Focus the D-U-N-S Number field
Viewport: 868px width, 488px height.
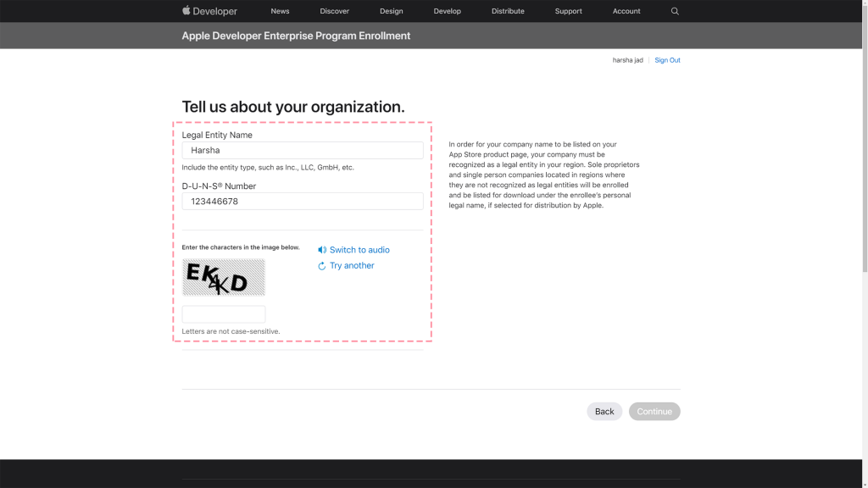303,202
